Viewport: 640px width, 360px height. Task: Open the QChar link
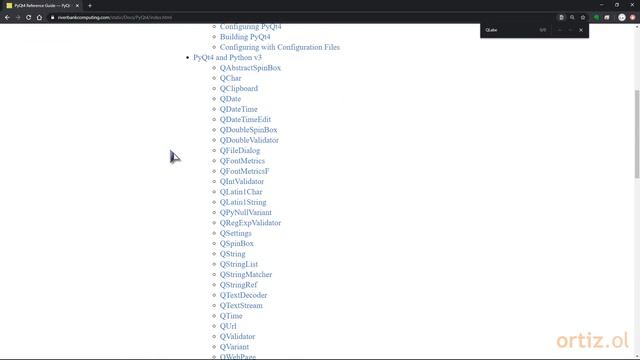tap(231, 78)
